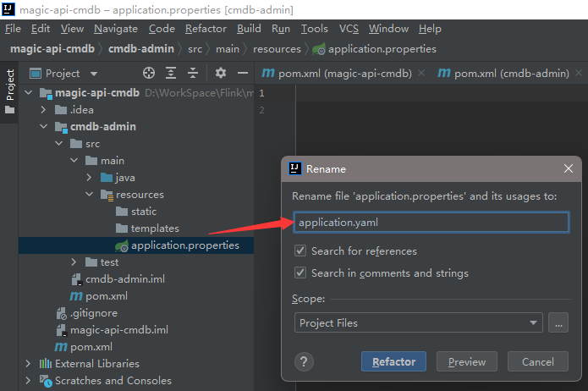The image size is (588, 391).
Task: Click the Expand All toolbar icon
Action: (172, 74)
